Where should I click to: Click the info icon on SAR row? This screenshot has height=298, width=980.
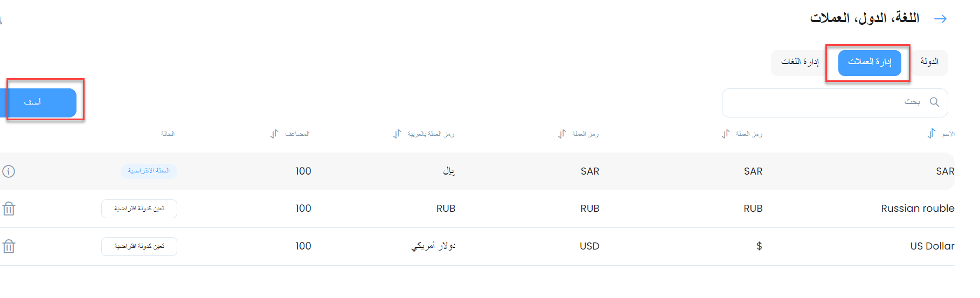coord(9,171)
